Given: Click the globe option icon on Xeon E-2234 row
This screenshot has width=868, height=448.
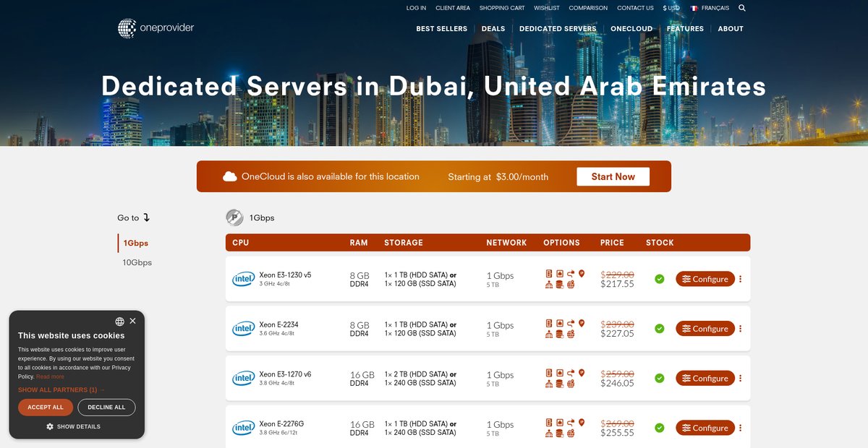Looking at the screenshot, I should (571, 335).
